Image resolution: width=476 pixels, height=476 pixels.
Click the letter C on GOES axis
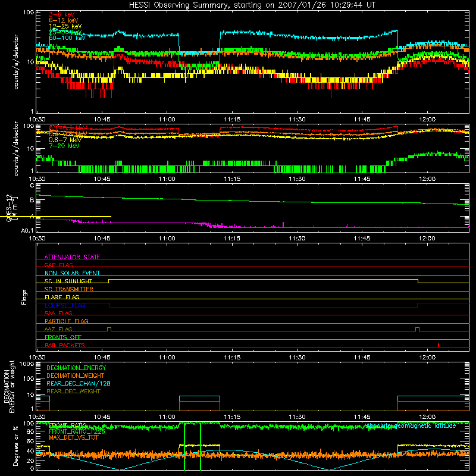[x=32, y=185]
